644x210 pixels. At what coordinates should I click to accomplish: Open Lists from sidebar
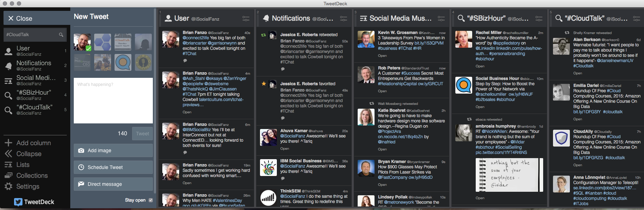pos(17,165)
